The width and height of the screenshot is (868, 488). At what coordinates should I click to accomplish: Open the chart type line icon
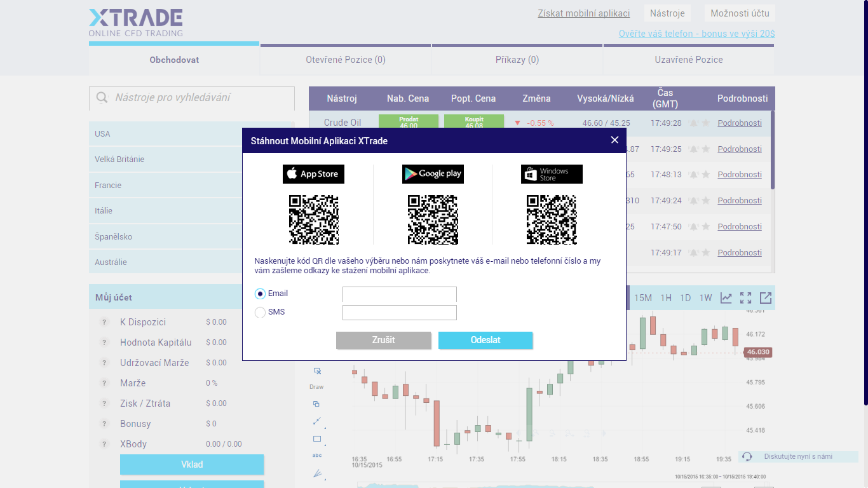click(x=726, y=297)
